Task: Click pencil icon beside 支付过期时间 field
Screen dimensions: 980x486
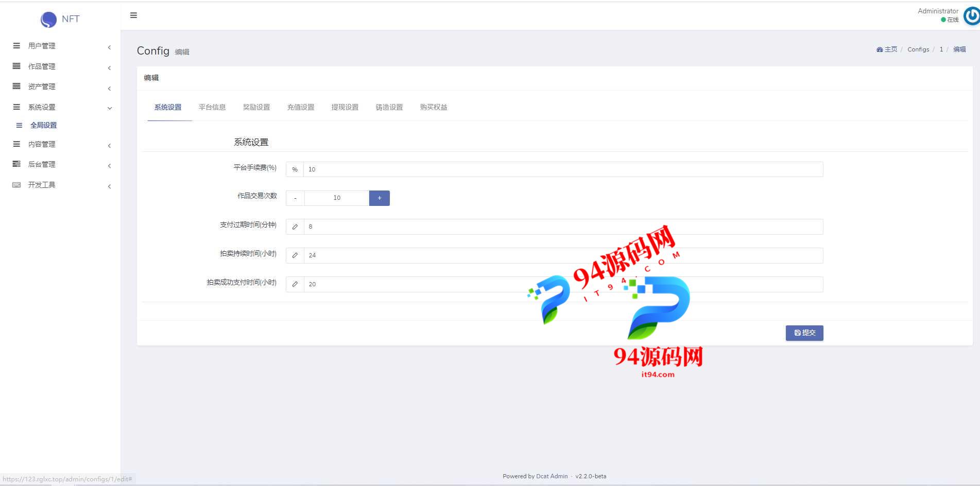Action: point(295,227)
